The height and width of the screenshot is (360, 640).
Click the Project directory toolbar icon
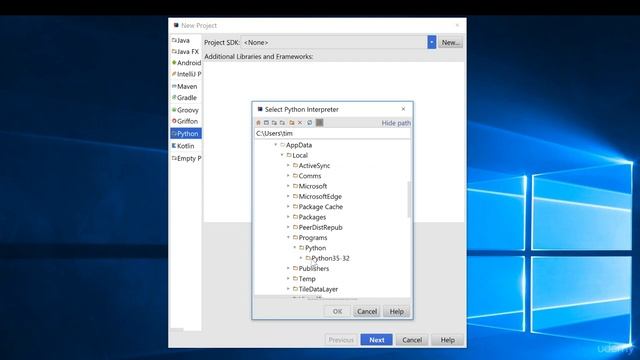coord(274,122)
